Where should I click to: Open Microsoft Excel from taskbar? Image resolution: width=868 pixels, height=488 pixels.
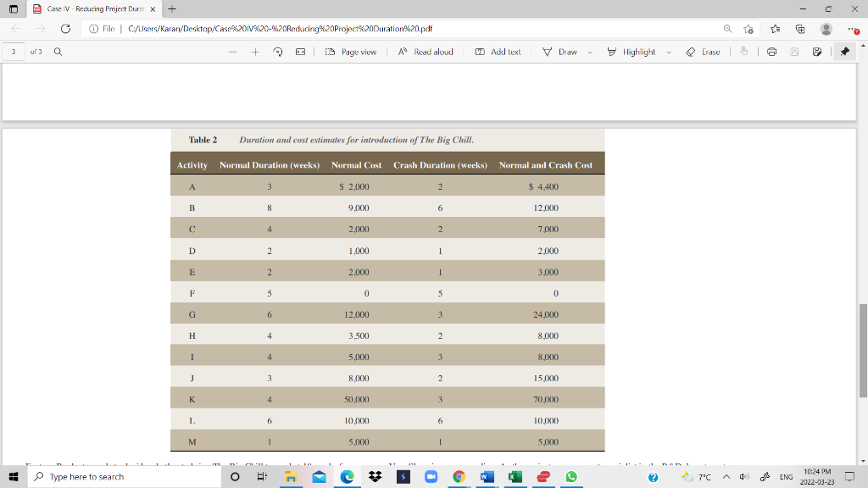(x=515, y=476)
